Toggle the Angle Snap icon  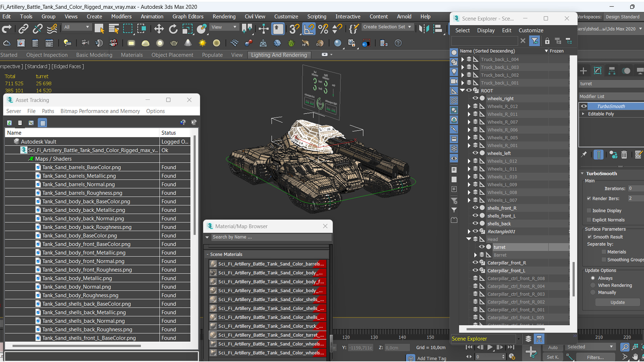coord(309,29)
